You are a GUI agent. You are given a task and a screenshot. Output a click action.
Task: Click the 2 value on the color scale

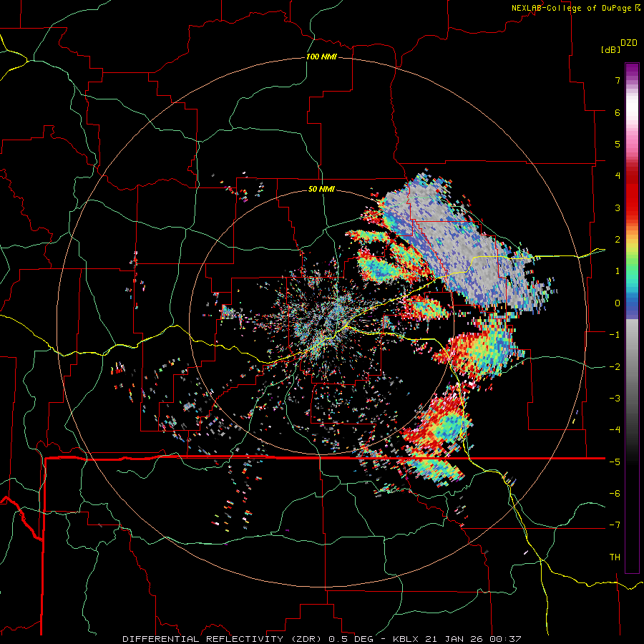(618, 240)
